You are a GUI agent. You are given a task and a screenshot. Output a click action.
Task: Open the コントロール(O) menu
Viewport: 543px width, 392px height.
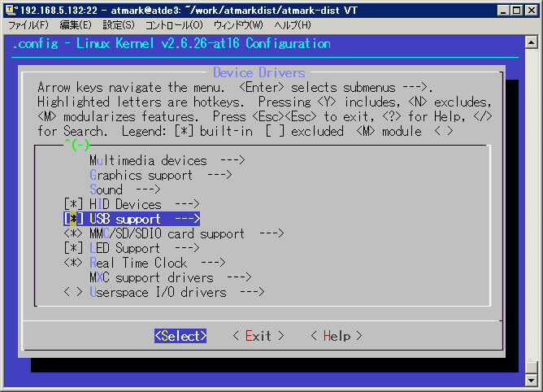tap(174, 25)
